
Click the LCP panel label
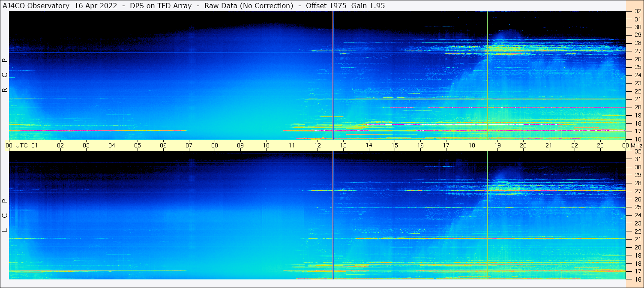coord(5,215)
